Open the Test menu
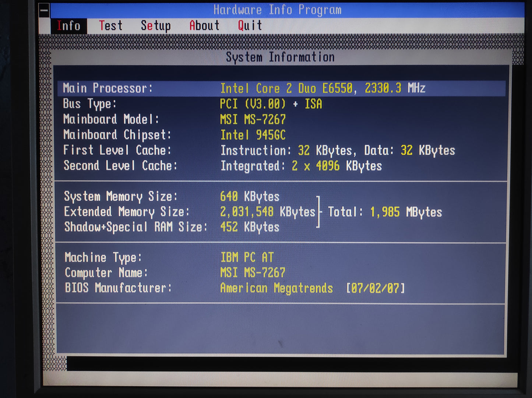This screenshot has width=532, height=398. pyautogui.click(x=110, y=26)
